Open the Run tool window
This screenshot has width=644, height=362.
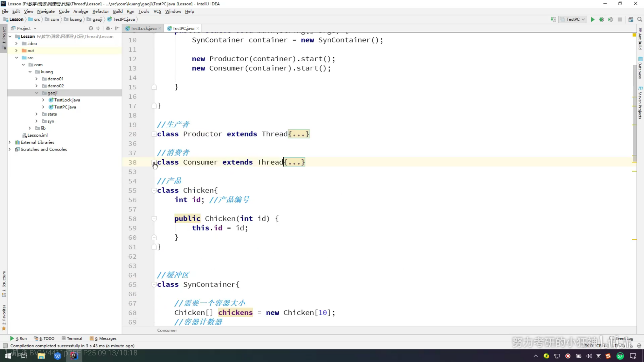(19, 339)
